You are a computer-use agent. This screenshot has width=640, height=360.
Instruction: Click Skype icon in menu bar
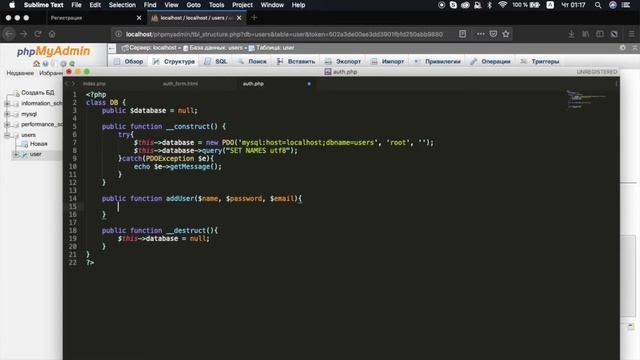[453, 5]
